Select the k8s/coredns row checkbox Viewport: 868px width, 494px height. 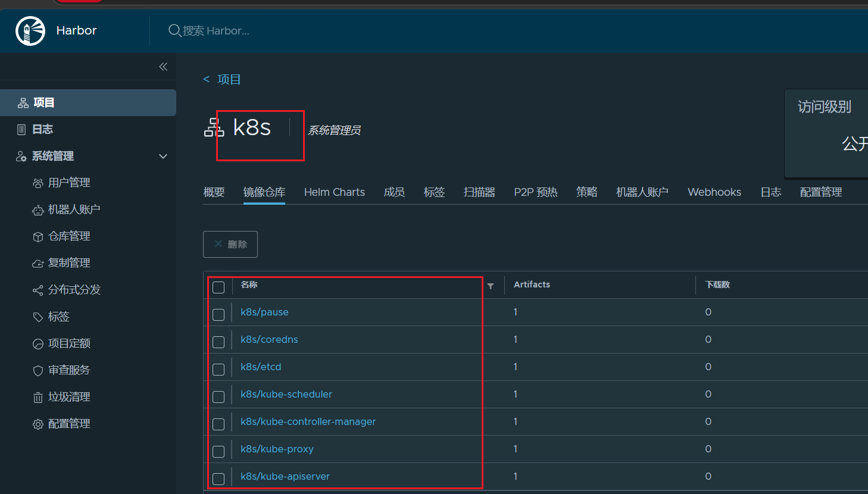tap(218, 342)
